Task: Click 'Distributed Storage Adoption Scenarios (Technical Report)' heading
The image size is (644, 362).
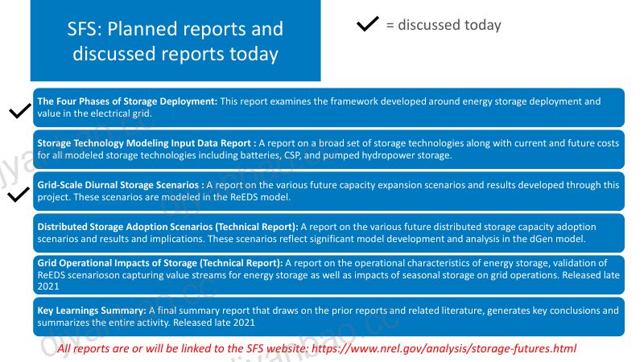Action: coord(167,227)
